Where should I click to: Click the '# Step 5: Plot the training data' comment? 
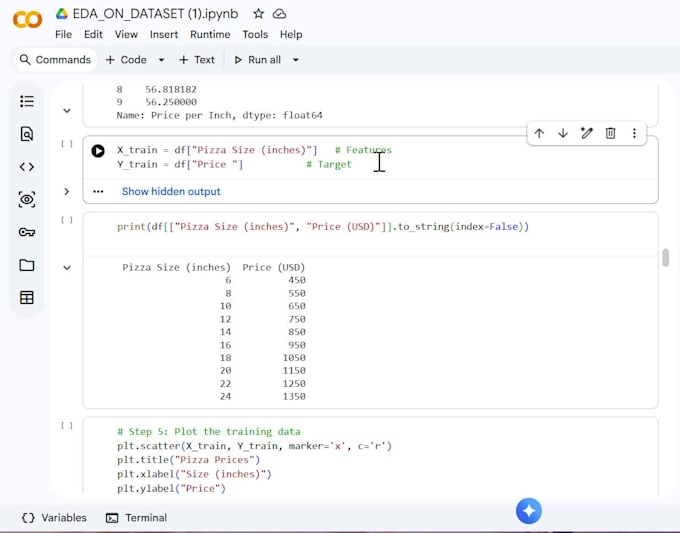[x=209, y=432]
